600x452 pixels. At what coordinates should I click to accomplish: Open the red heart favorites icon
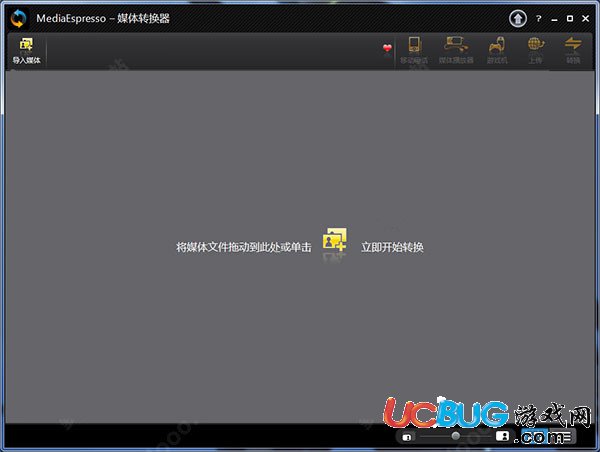tap(387, 48)
